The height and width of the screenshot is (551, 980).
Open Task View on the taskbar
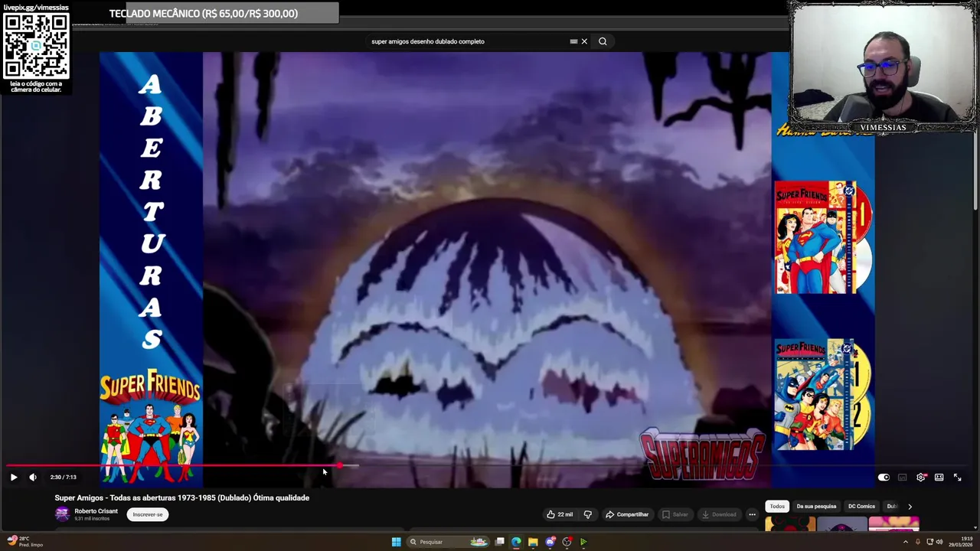[499, 542]
